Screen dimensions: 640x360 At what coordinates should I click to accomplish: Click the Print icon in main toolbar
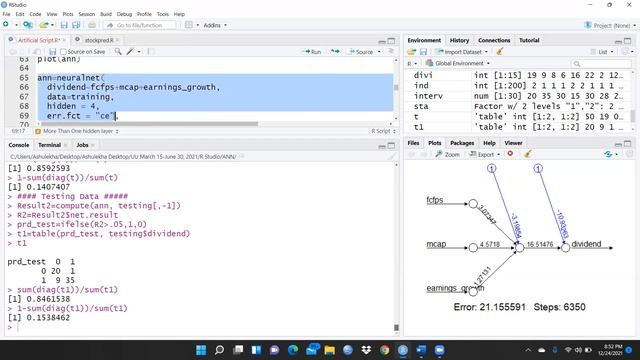[x=92, y=25]
